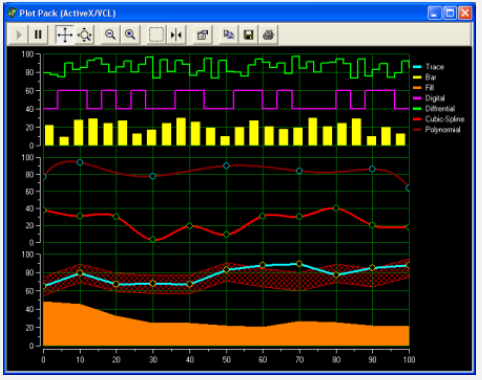Click the cyan trace data point at x=70

pyautogui.click(x=299, y=264)
